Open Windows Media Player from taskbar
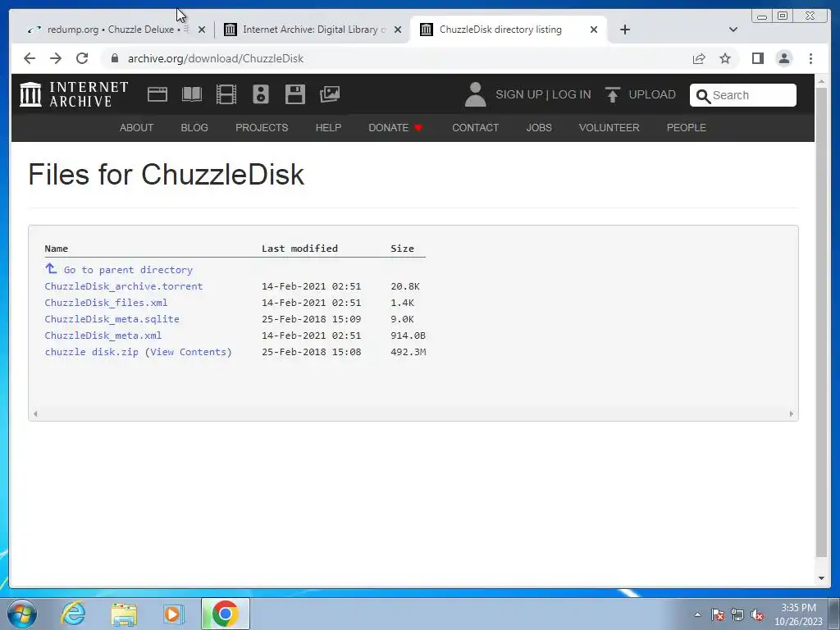This screenshot has width=840, height=630. tap(174, 614)
